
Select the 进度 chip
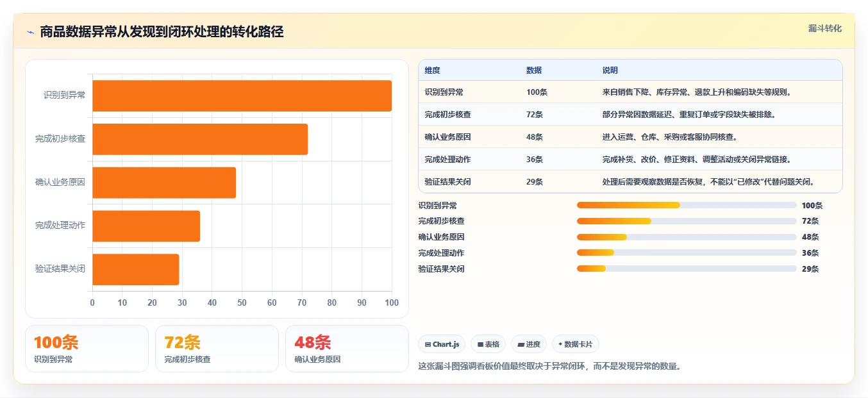tap(529, 344)
